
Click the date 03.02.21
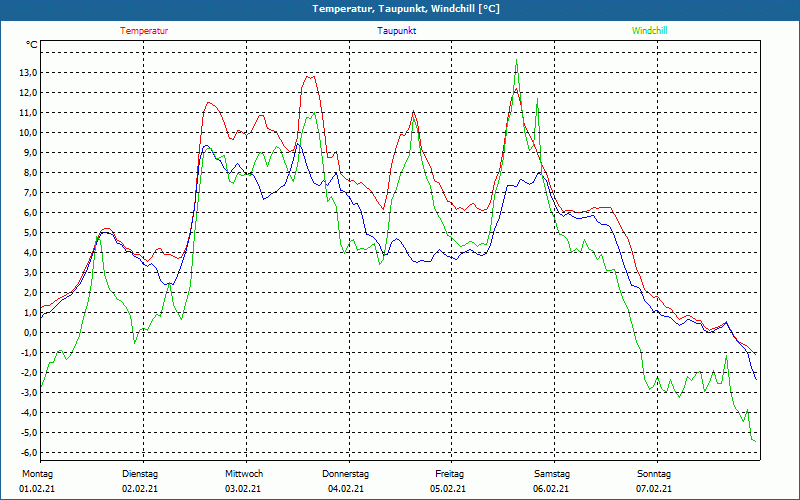pos(243,489)
